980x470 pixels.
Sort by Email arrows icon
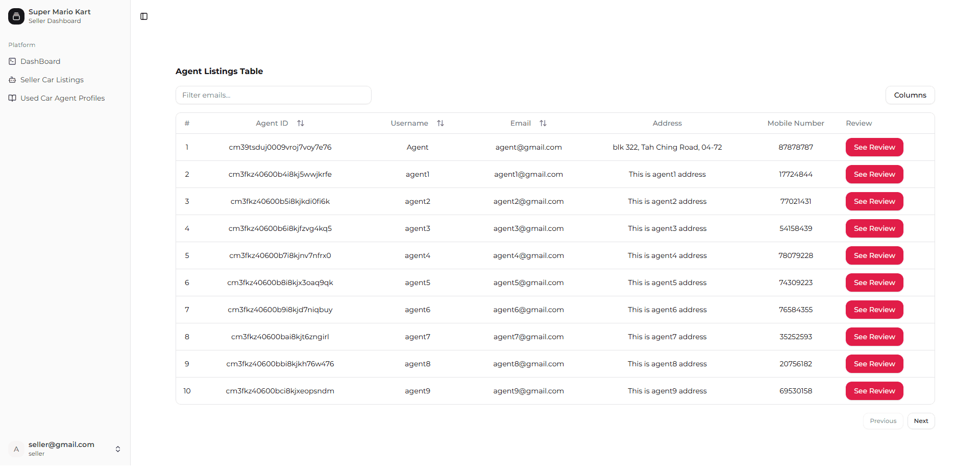coord(543,123)
